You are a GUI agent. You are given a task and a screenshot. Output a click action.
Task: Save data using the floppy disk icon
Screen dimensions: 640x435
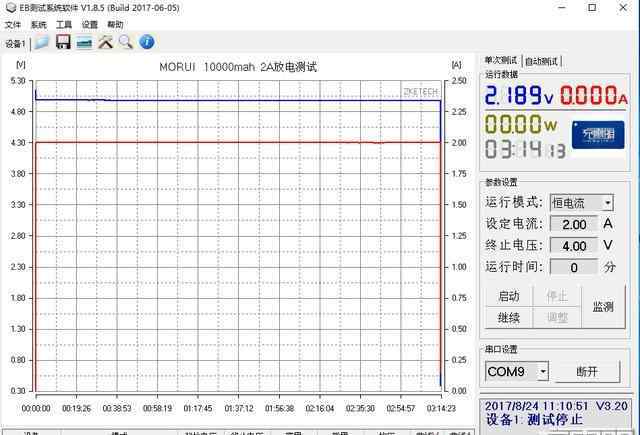pyautogui.click(x=63, y=42)
